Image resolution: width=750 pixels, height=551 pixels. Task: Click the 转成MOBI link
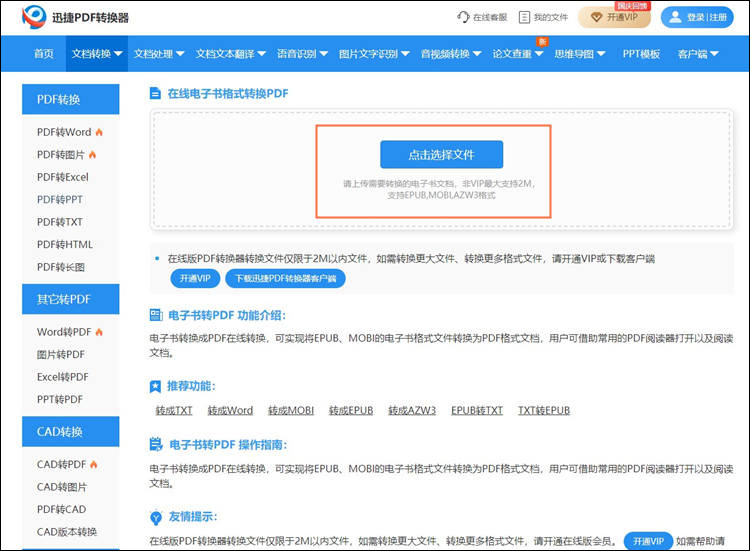[291, 411]
